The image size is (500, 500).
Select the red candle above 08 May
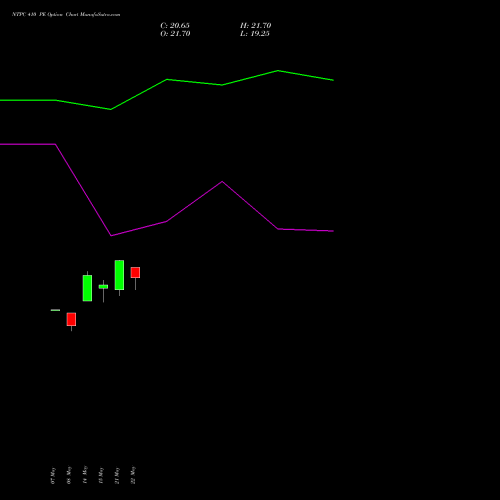pyautogui.click(x=71, y=319)
